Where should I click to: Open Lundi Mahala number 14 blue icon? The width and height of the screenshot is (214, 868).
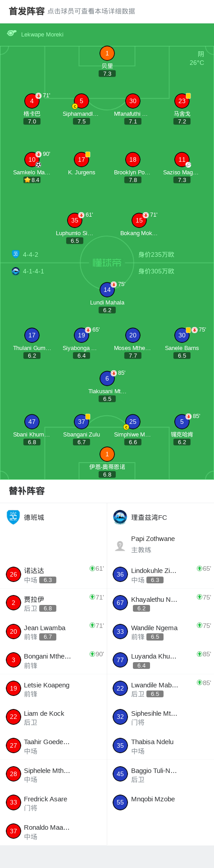(107, 290)
